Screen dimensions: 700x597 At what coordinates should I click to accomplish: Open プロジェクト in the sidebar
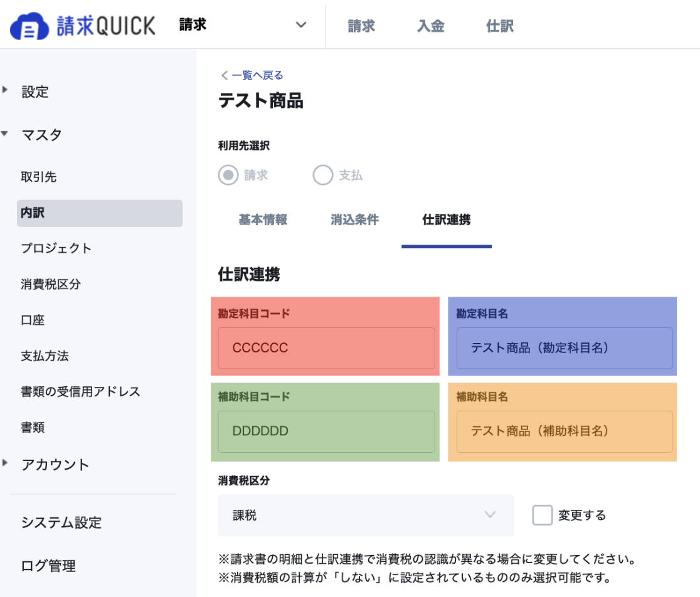(56, 248)
